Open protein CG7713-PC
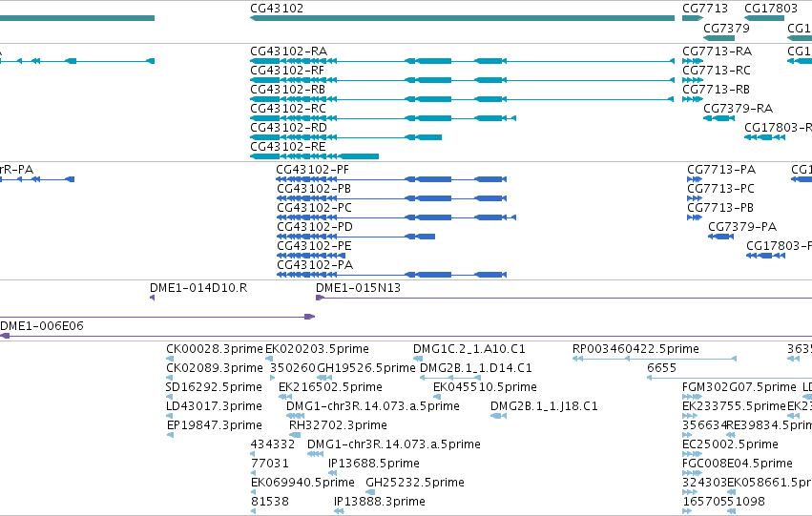The image size is (812, 516). [x=720, y=189]
